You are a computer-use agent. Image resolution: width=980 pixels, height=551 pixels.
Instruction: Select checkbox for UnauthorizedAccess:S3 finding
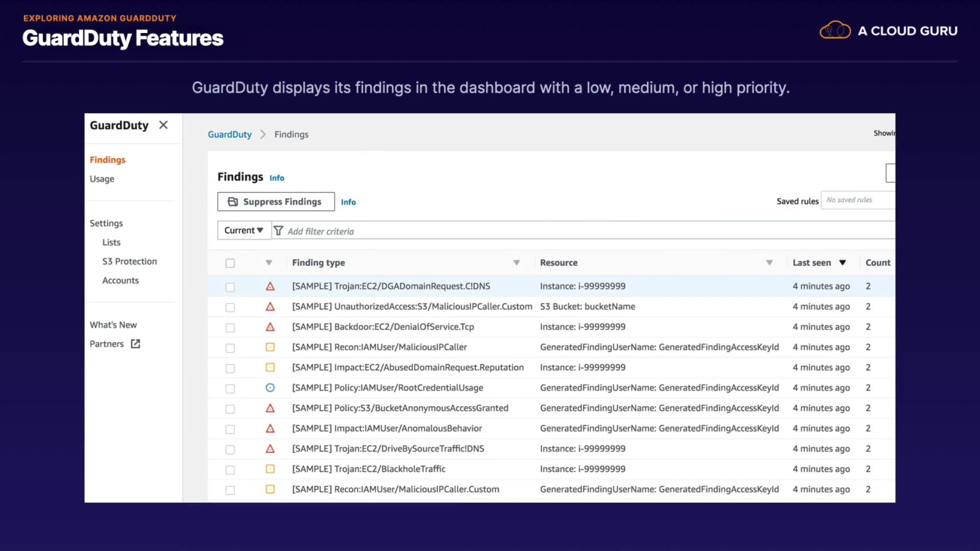[x=230, y=308]
